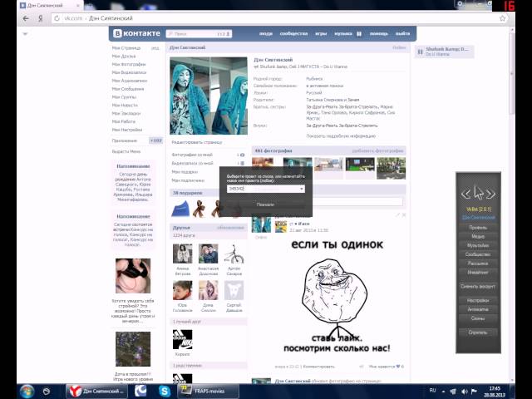The height and width of the screenshot is (399, 532).
Task: Click the profile avatar photo
Action: (x=209, y=96)
